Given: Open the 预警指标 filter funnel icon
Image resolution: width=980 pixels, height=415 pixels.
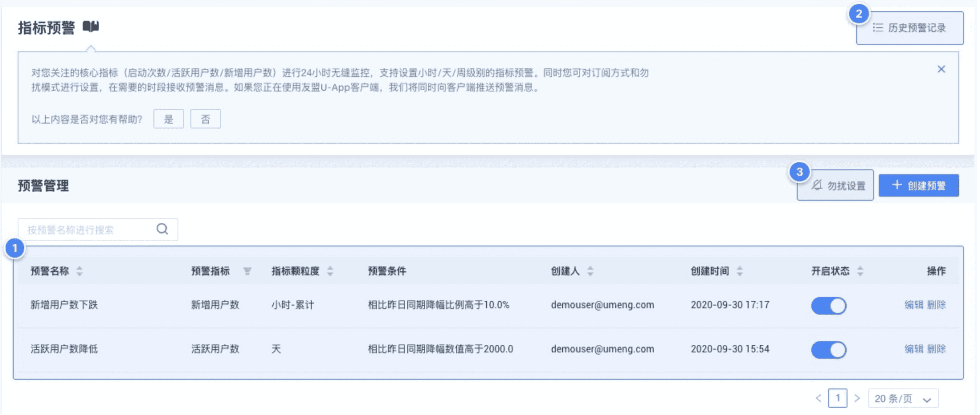Looking at the screenshot, I should 247,271.
